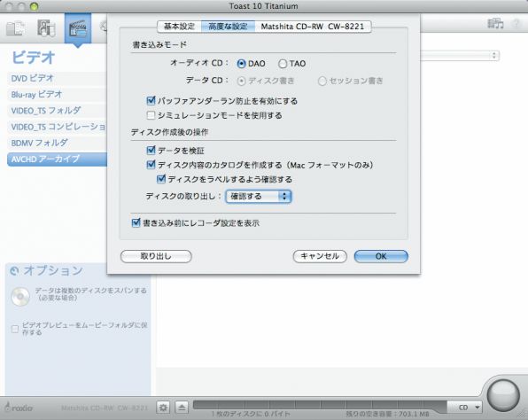Uncheck データを検証 checkbox
528x420 pixels.
pos(151,150)
